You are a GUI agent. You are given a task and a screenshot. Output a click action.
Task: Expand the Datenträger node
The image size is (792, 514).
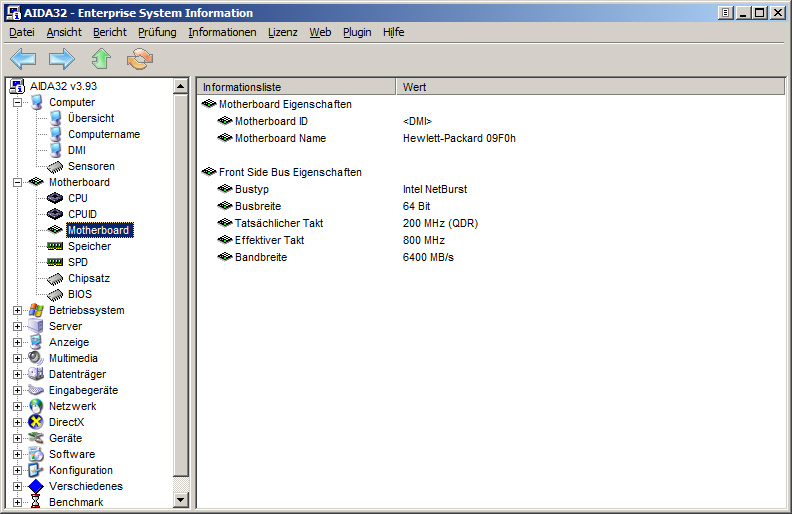(18, 375)
